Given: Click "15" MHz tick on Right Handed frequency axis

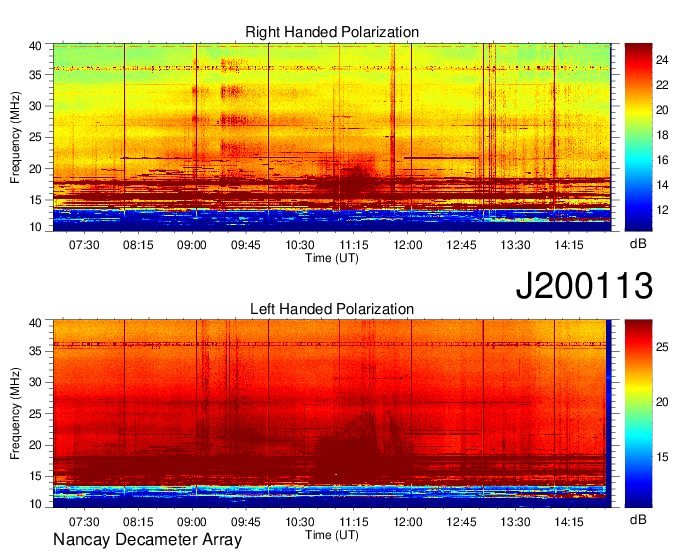Looking at the screenshot, I should tap(36, 200).
